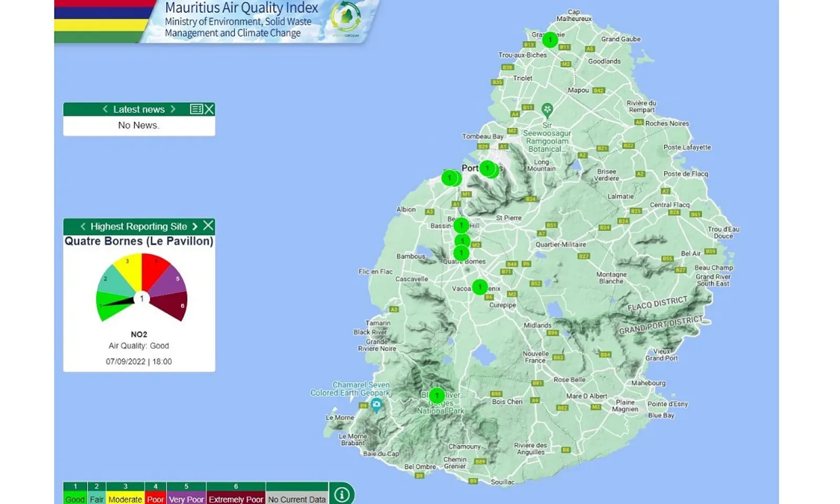This screenshot has width=840, height=504.
Task: Close the Highest Reporting Site panel
Action: [208, 226]
